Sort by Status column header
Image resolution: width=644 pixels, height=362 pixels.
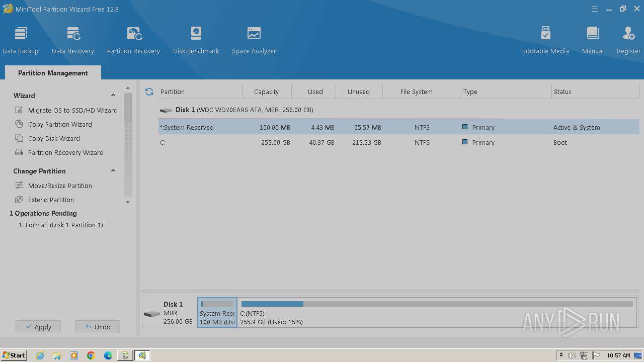pyautogui.click(x=595, y=92)
